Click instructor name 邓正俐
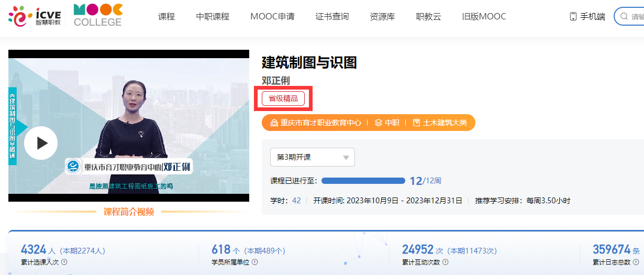 click(275, 81)
